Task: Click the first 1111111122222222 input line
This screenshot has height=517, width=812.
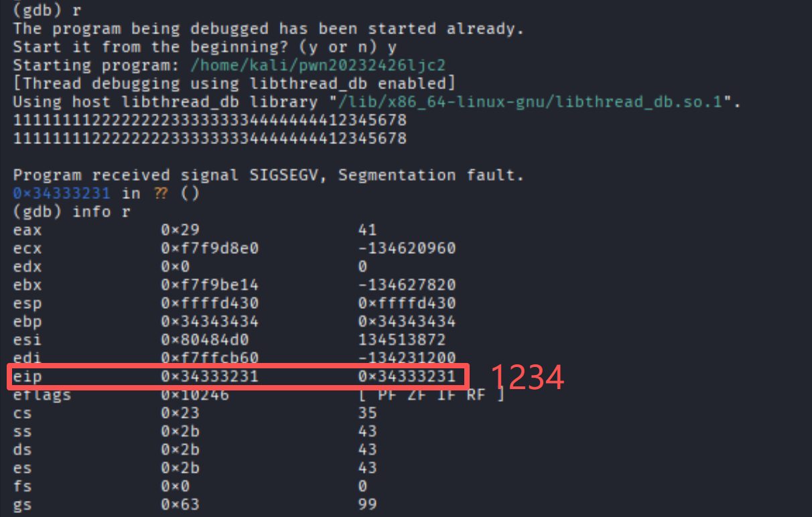Action: [210, 121]
